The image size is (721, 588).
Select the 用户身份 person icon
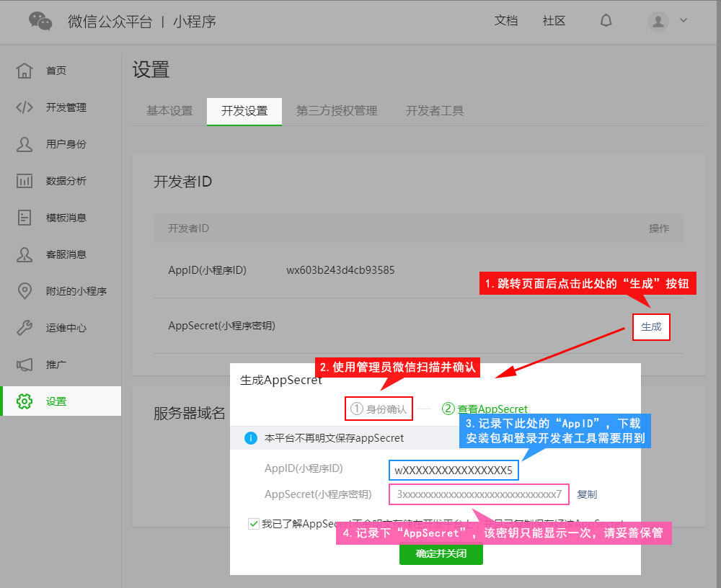point(25,144)
